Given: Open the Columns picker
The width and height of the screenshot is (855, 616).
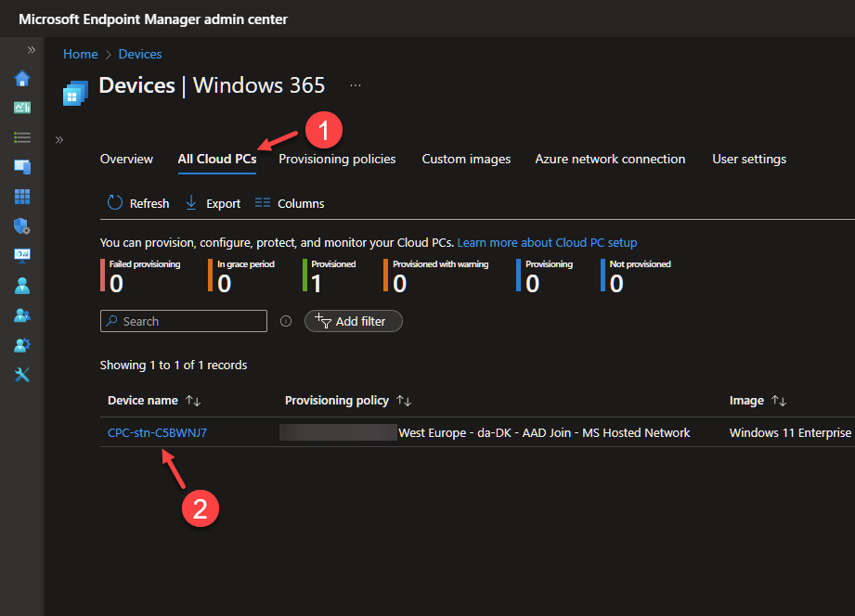Looking at the screenshot, I should 289,202.
